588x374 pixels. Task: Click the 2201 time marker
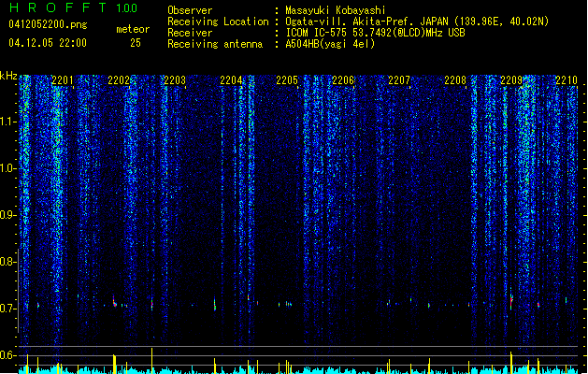click(63, 80)
